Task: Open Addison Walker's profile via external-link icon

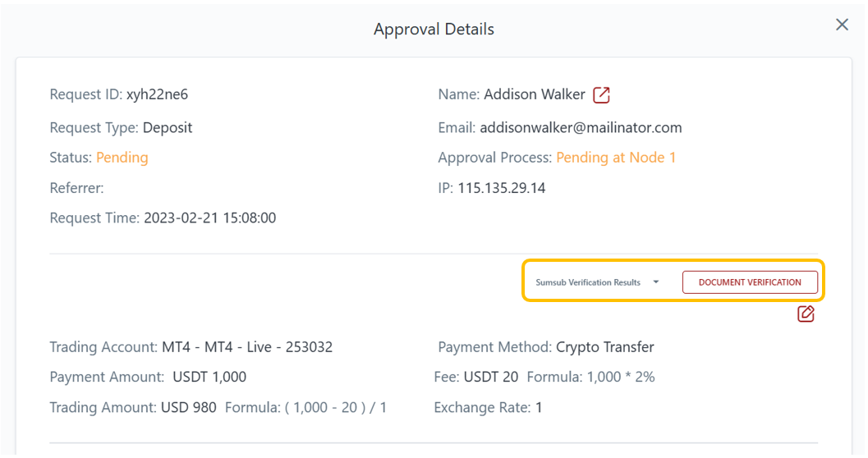Action: pos(602,95)
